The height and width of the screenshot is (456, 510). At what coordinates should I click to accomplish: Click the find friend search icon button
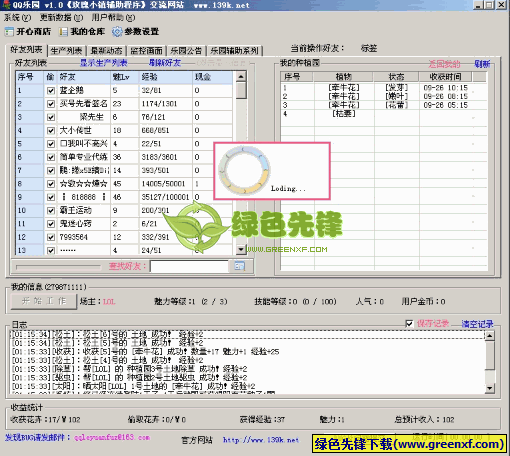239,266
